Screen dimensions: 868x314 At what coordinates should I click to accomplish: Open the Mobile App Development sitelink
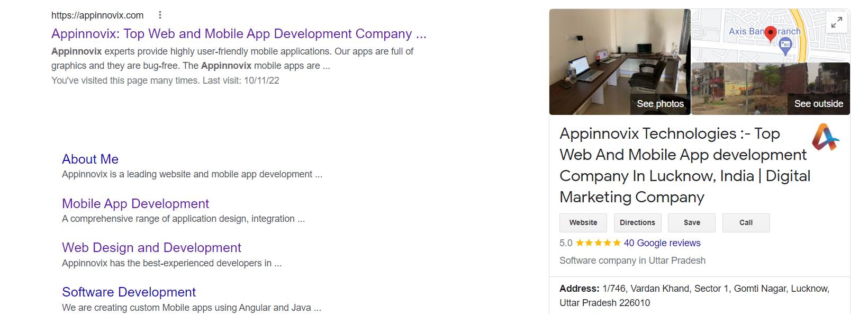pyautogui.click(x=135, y=204)
